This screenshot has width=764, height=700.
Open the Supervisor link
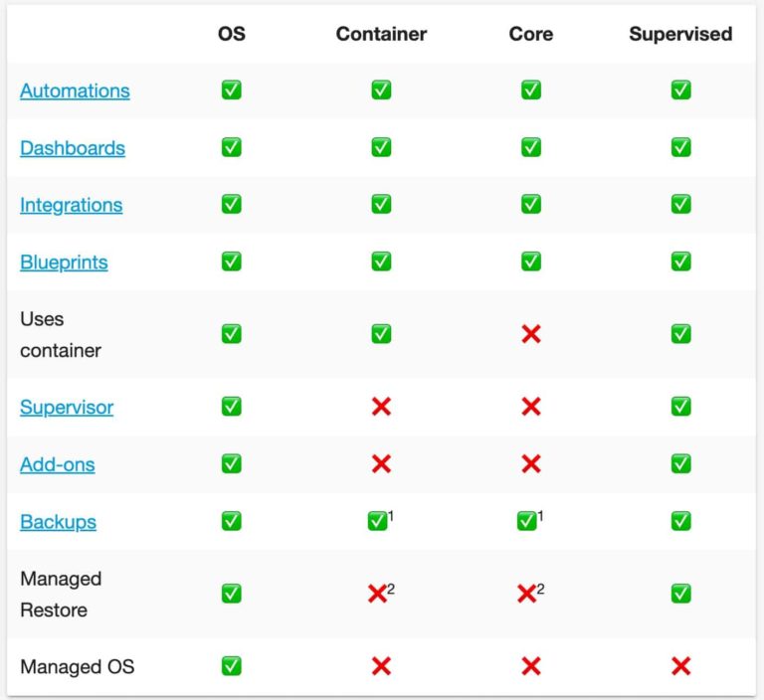click(67, 408)
